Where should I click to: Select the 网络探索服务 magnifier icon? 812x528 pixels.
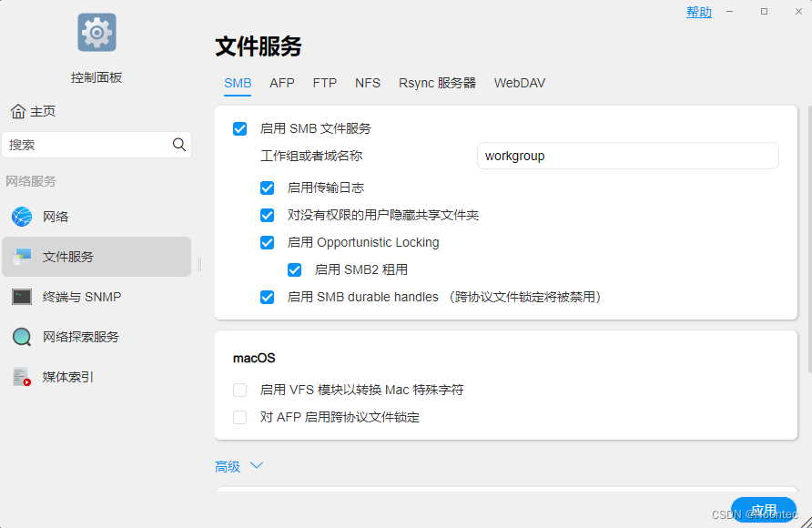pos(21,337)
